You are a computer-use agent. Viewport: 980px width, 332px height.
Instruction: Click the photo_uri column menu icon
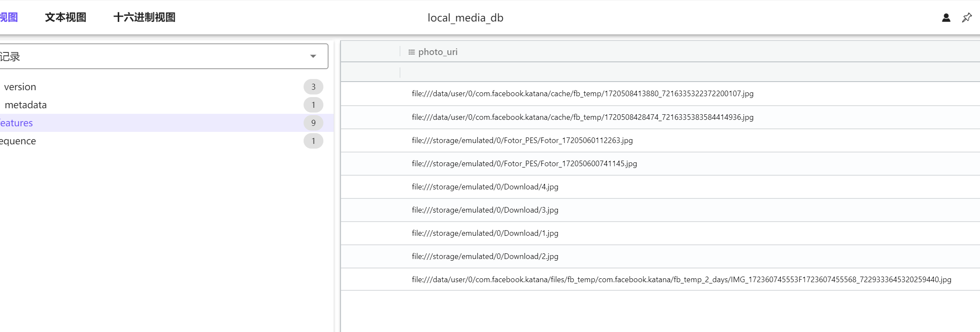pyautogui.click(x=412, y=52)
